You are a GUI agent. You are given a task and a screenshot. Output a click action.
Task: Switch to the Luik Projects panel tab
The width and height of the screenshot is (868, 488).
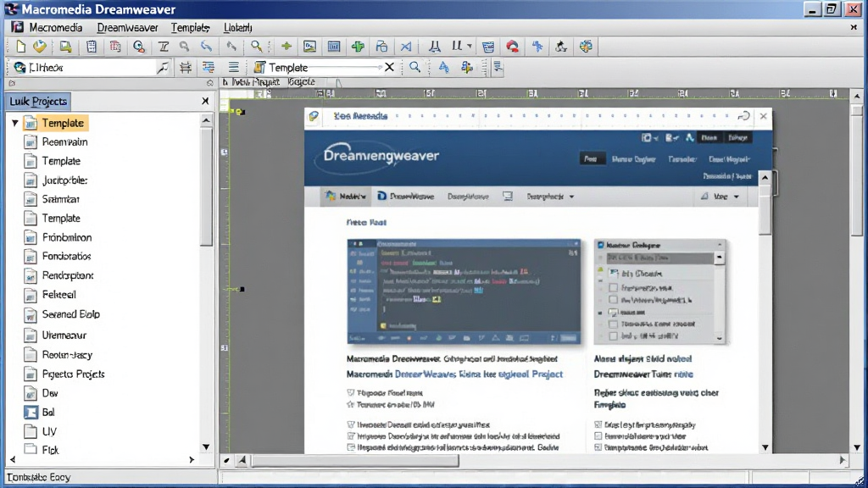pyautogui.click(x=38, y=102)
